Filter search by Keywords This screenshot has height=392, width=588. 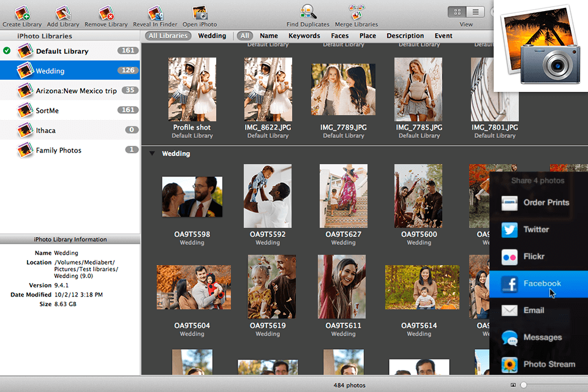(304, 36)
